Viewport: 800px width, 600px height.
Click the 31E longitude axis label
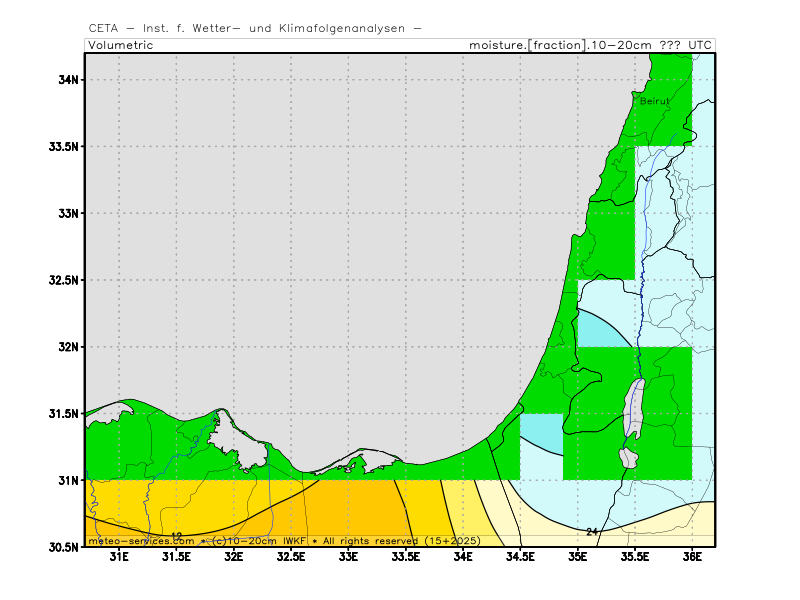coord(119,557)
